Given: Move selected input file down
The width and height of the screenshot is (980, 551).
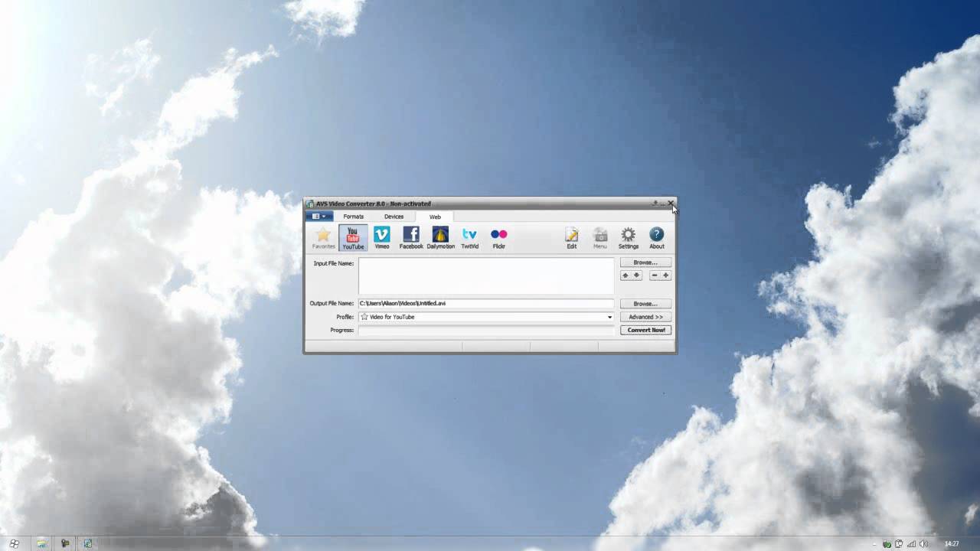Looking at the screenshot, I should [636, 275].
